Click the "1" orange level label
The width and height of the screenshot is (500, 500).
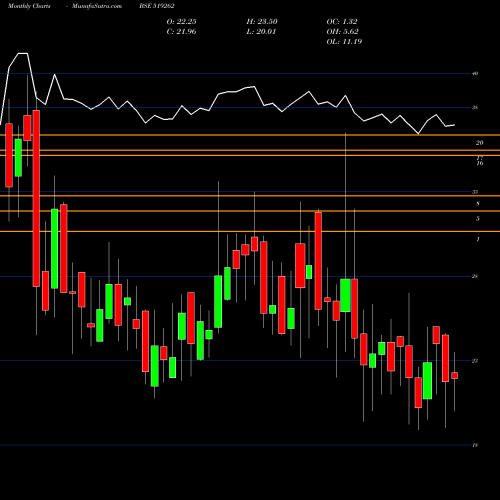point(478,239)
